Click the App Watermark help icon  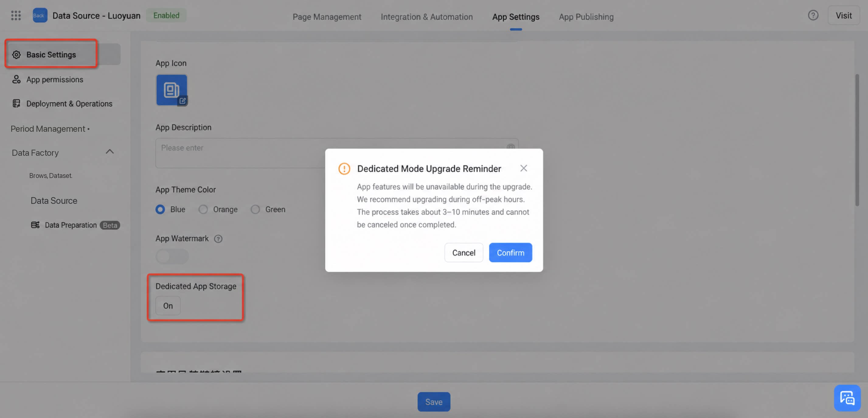click(x=218, y=239)
